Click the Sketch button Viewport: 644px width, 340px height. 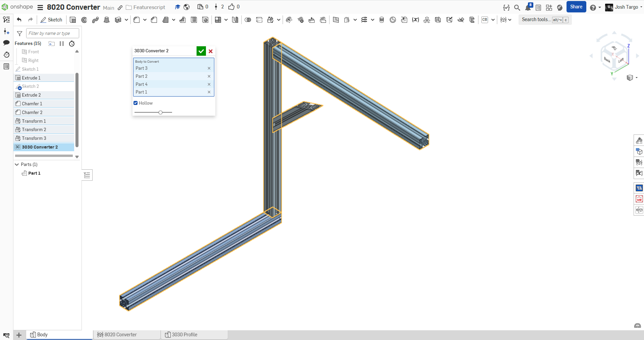coord(51,20)
